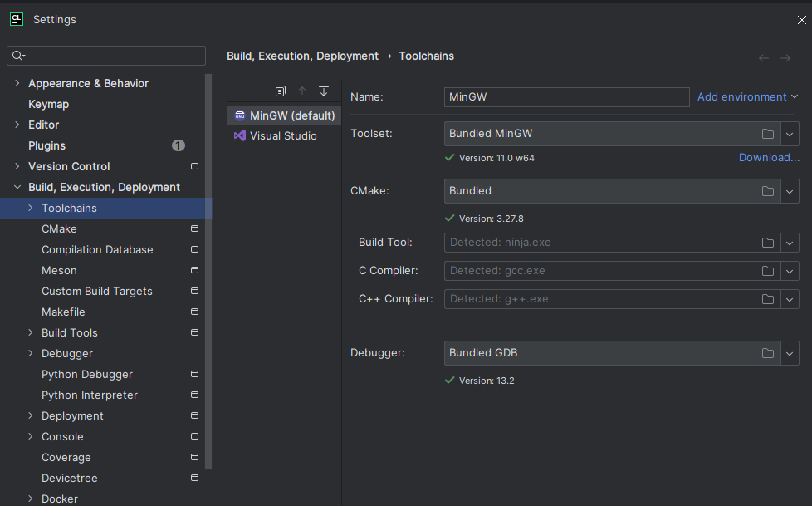Collapse Build, Execution, Deployment section
This screenshot has width=812, height=506.
(17, 187)
